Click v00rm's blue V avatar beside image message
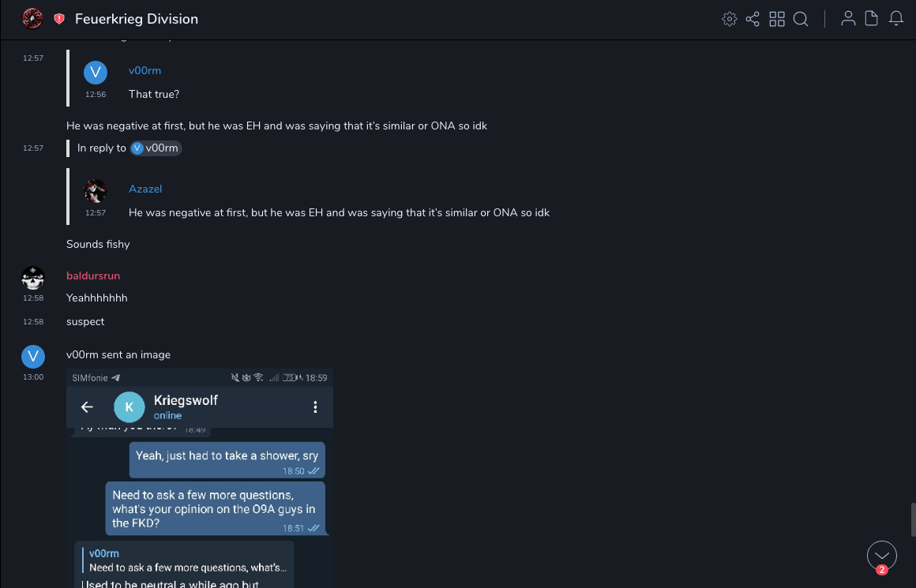Image resolution: width=916 pixels, height=588 pixels. [32, 357]
